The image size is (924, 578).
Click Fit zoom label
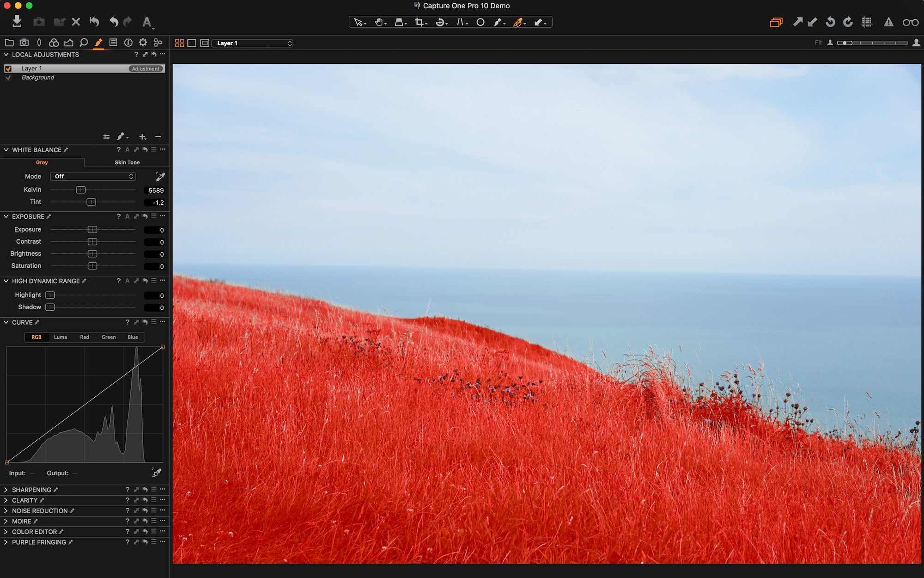pos(818,43)
